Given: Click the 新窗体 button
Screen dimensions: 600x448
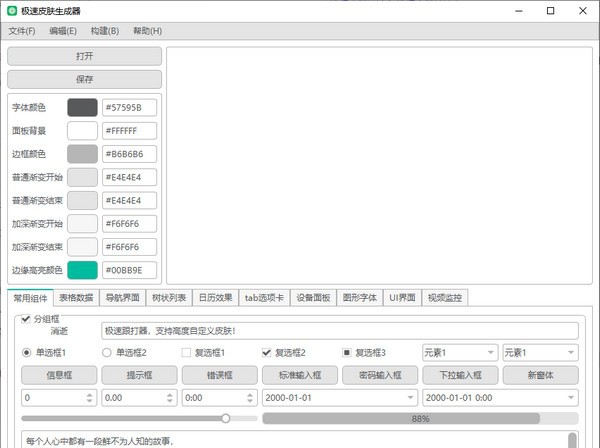Looking at the screenshot, I should tap(540, 375).
